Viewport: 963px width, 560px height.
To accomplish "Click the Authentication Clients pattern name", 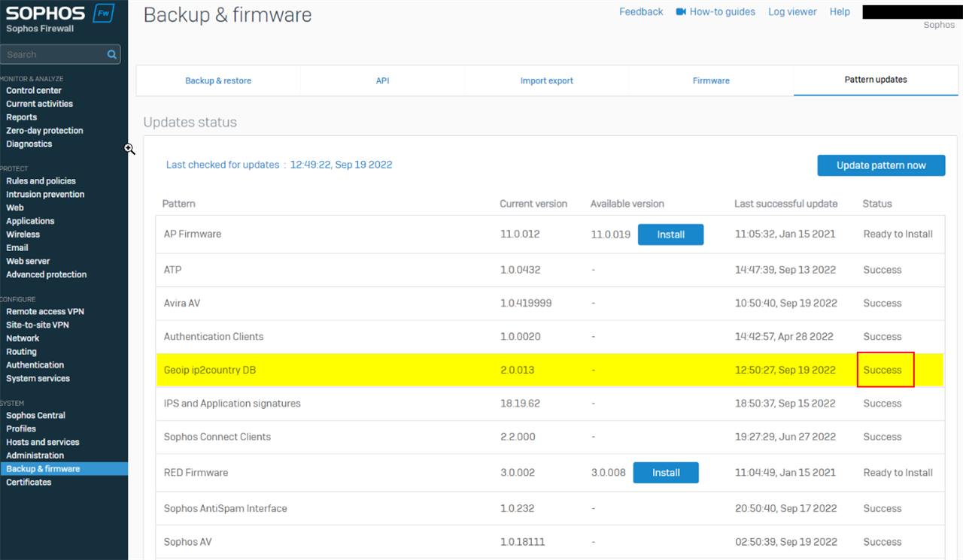I will coord(214,337).
